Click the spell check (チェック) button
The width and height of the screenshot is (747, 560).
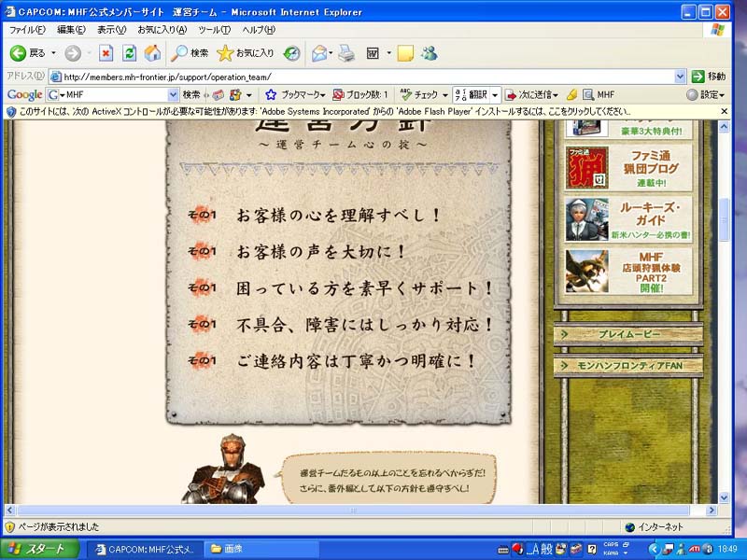(419, 95)
